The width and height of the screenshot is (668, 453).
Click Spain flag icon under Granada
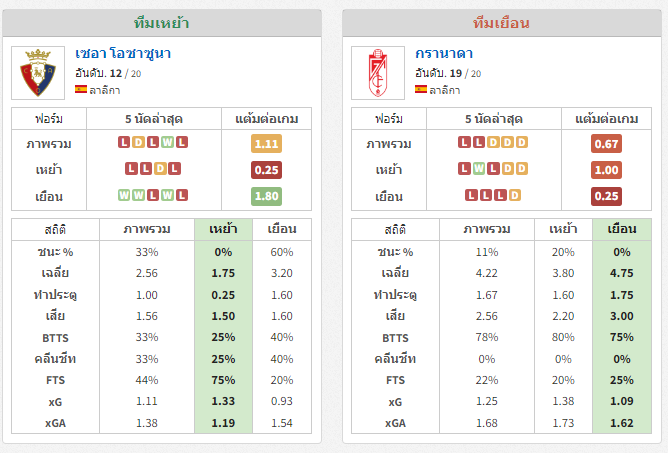tap(421, 89)
